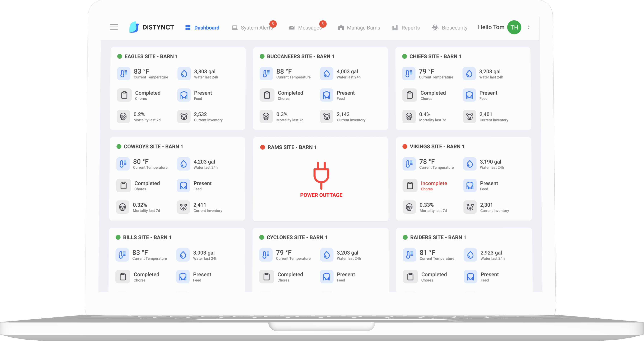Click Cowboys Site pig inventory icon
644x341 pixels.
(x=183, y=207)
